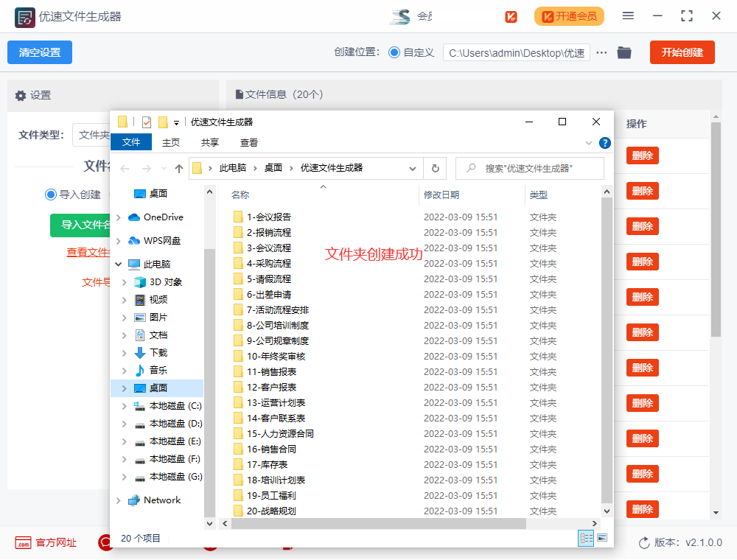Switch to the 主页 tab in Explorer
This screenshot has height=560, width=737.
coord(170,143)
